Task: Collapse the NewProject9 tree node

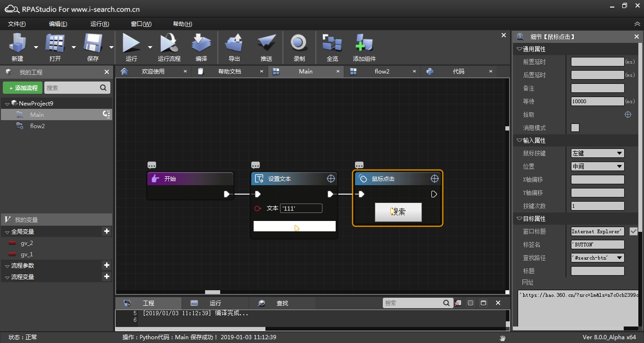Action: tap(7, 104)
